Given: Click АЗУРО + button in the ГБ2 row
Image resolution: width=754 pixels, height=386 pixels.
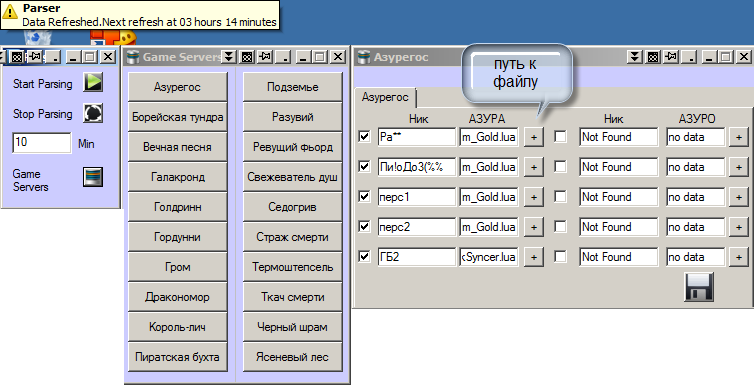Looking at the screenshot, I should 739,257.
